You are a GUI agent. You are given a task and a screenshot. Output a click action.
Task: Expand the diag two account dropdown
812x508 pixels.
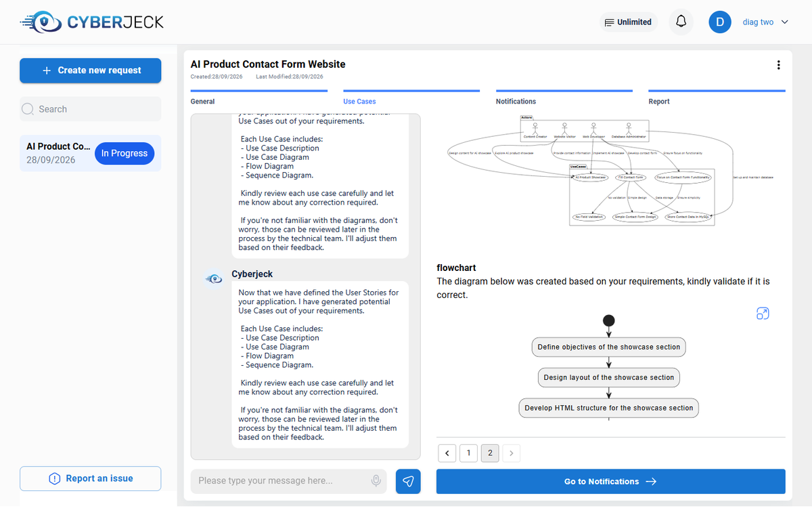(765, 22)
